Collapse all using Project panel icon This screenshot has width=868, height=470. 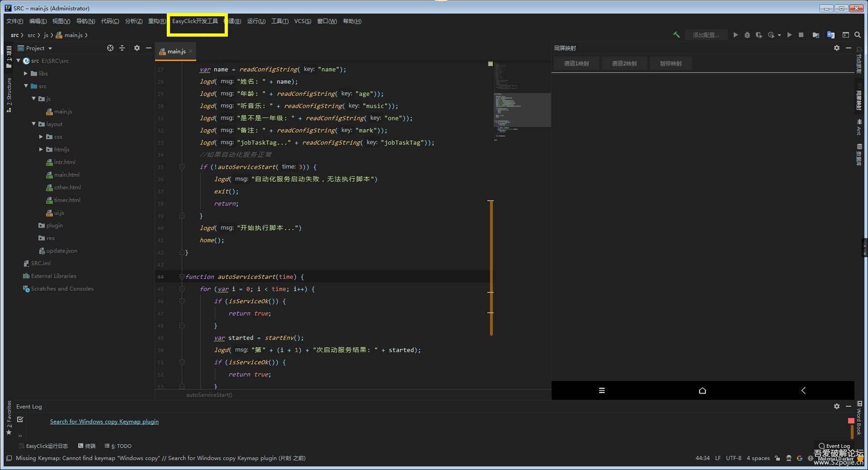(x=122, y=48)
